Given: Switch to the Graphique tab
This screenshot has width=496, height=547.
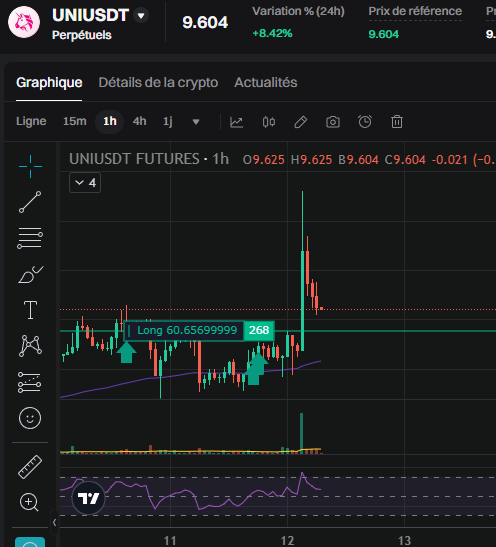Looking at the screenshot, I should (49, 83).
